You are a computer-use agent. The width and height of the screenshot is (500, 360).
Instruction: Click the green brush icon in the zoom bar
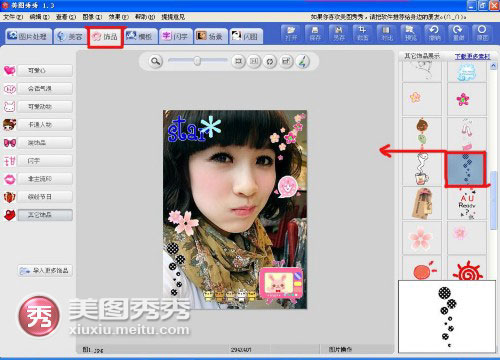click(302, 61)
